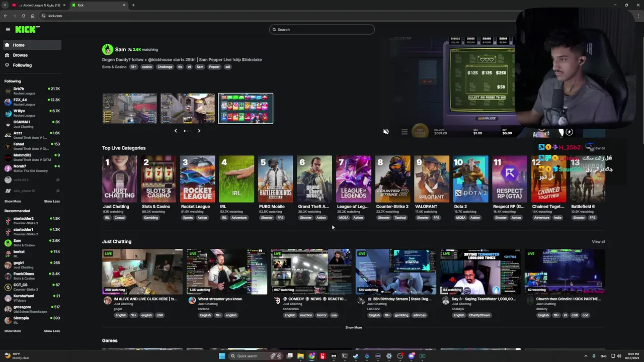This screenshot has width=644, height=362.
Task: Open Siratopia in Recommended list
Action: [x=32, y=320]
